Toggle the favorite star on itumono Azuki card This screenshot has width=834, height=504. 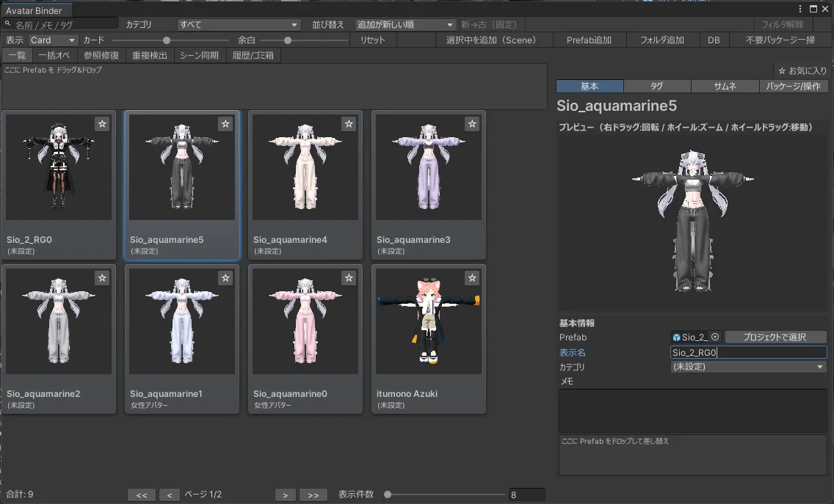[472, 278]
